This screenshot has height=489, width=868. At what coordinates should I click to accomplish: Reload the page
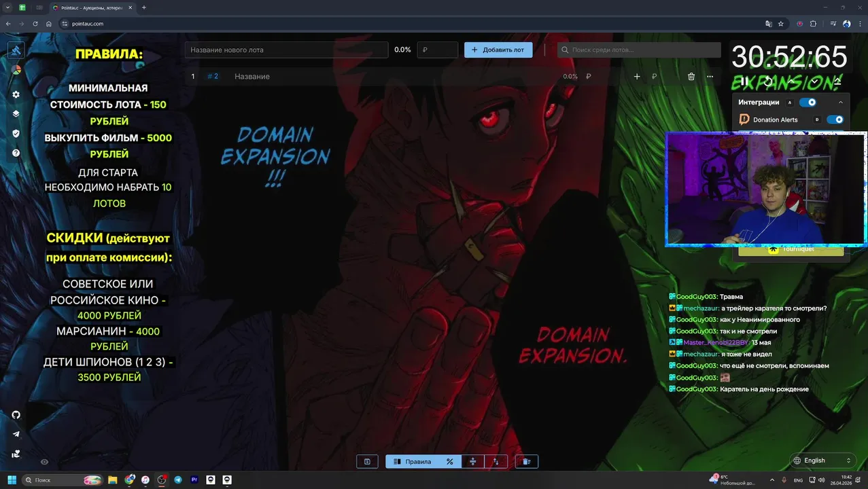35,24
